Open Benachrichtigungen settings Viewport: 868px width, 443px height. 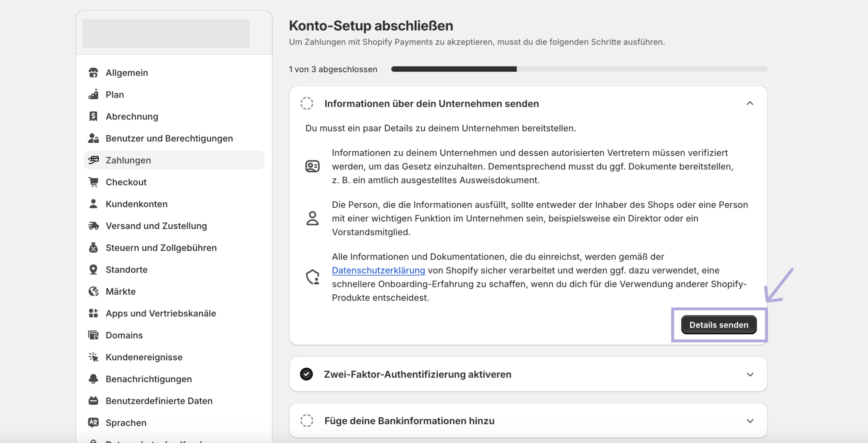(174, 379)
